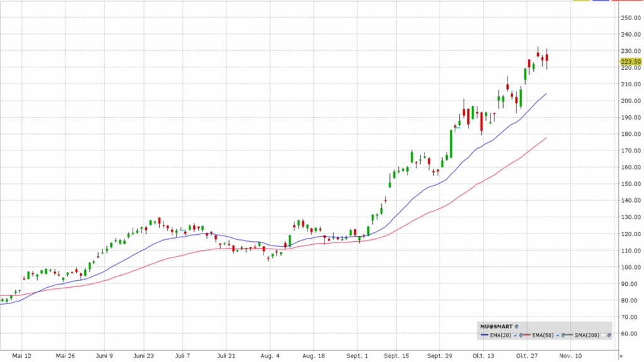
Task: Open the EMA(20) indicator settings icon
Action: click(x=521, y=335)
